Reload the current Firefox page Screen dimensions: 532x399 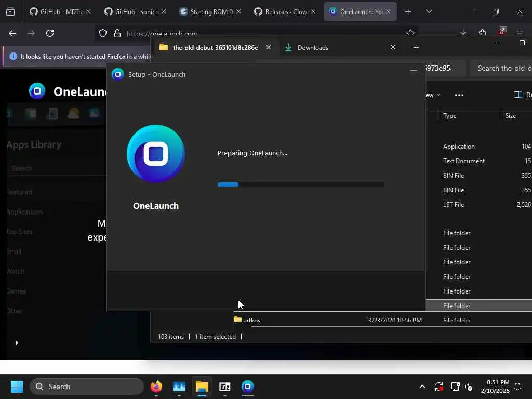pyautogui.click(x=50, y=33)
